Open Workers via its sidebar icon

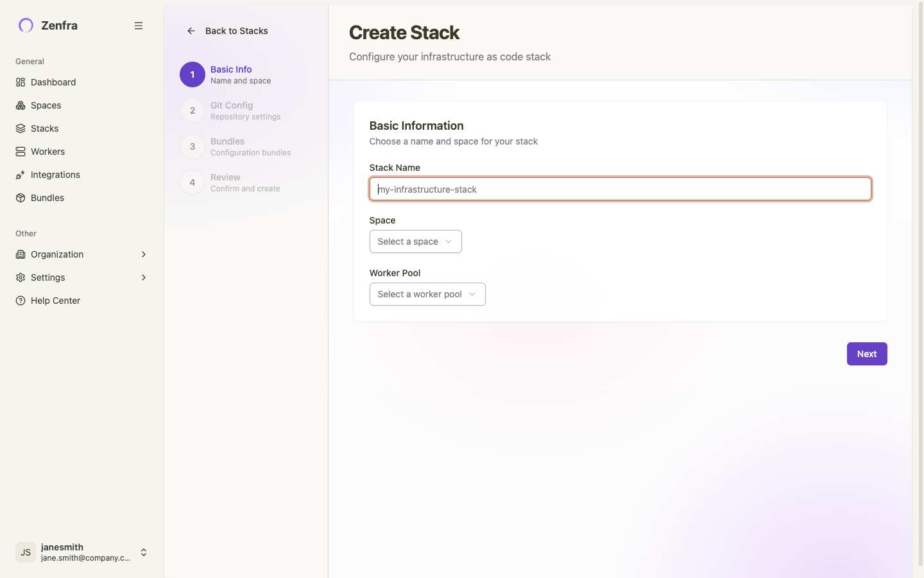tap(21, 152)
